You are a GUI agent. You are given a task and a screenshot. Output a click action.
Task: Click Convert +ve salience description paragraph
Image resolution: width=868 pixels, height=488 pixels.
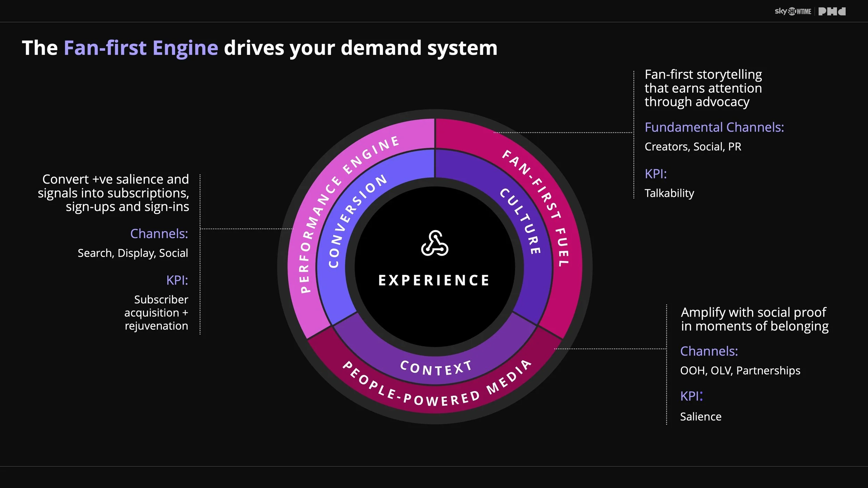pos(114,193)
